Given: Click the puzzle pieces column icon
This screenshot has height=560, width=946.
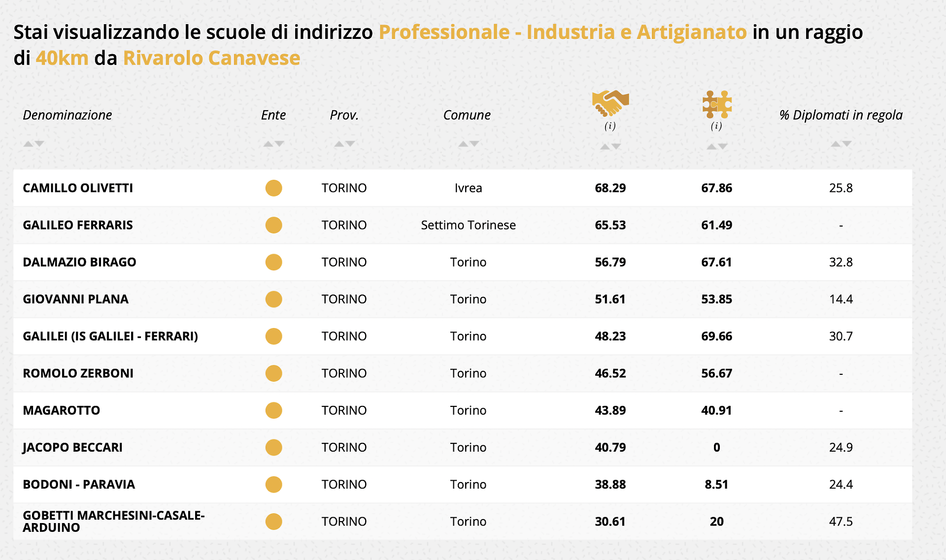Looking at the screenshot, I should (716, 103).
